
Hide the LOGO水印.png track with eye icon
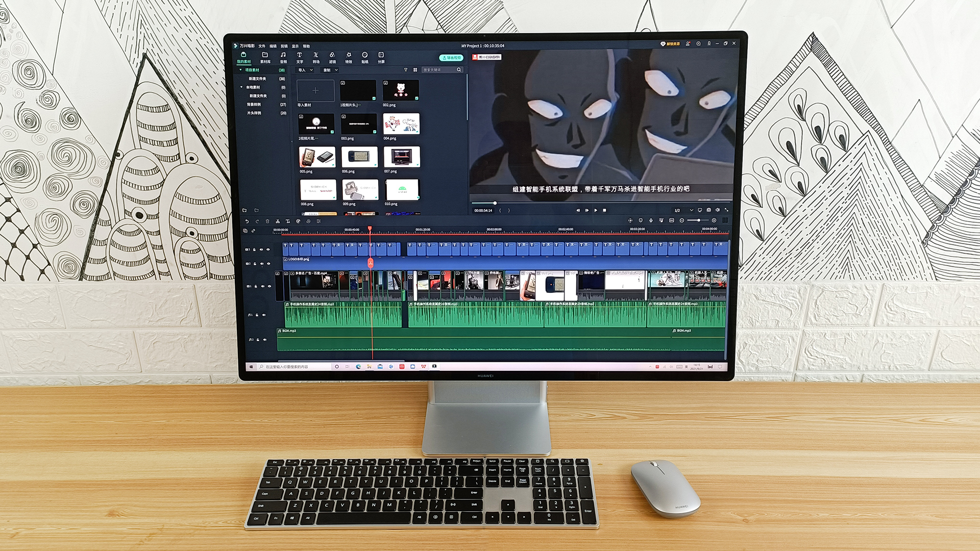pyautogui.click(x=268, y=264)
